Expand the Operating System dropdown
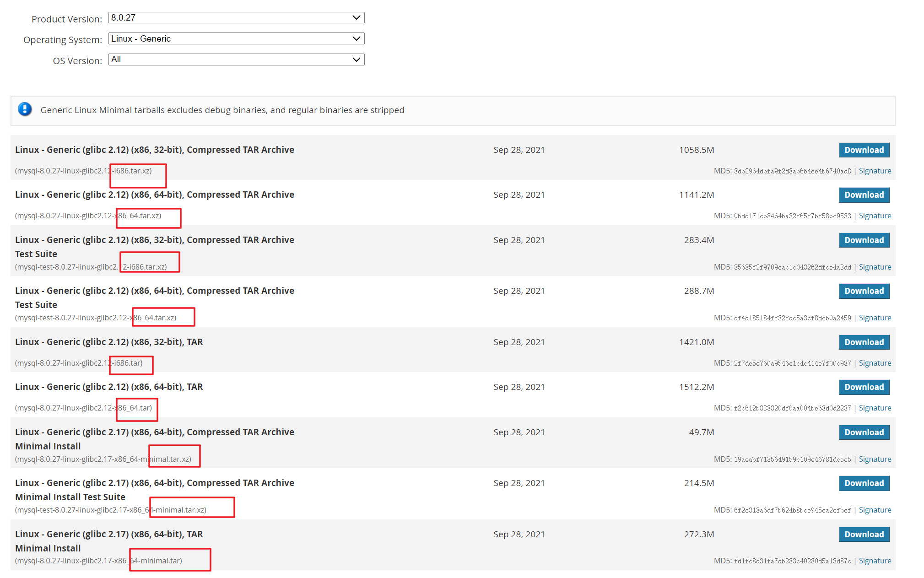This screenshot has width=924, height=578. click(x=236, y=38)
